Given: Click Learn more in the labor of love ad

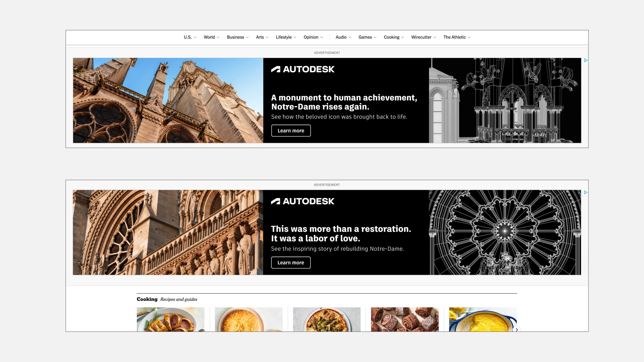Looking at the screenshot, I should pos(291,262).
